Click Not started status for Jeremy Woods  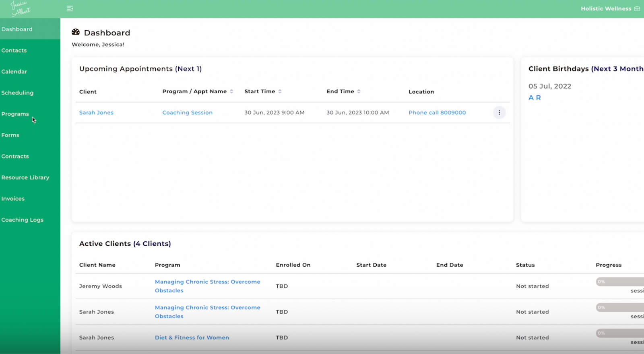coord(533,286)
